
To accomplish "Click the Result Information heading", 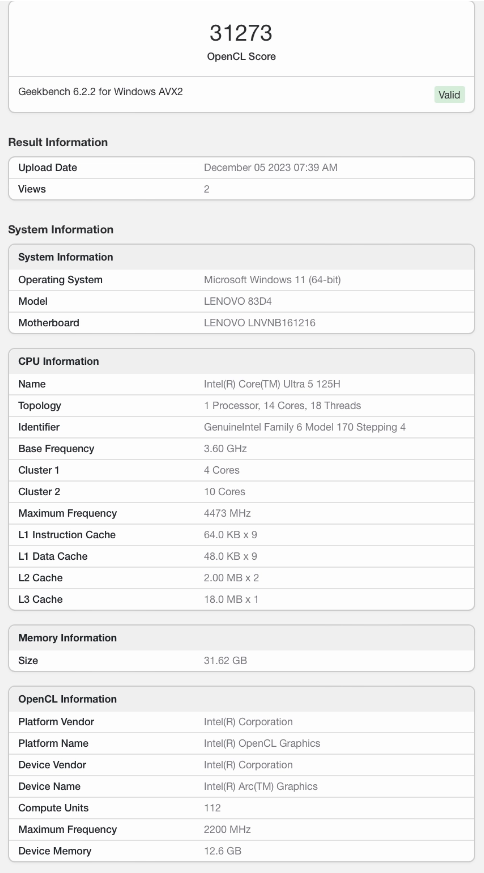I will 58,142.
